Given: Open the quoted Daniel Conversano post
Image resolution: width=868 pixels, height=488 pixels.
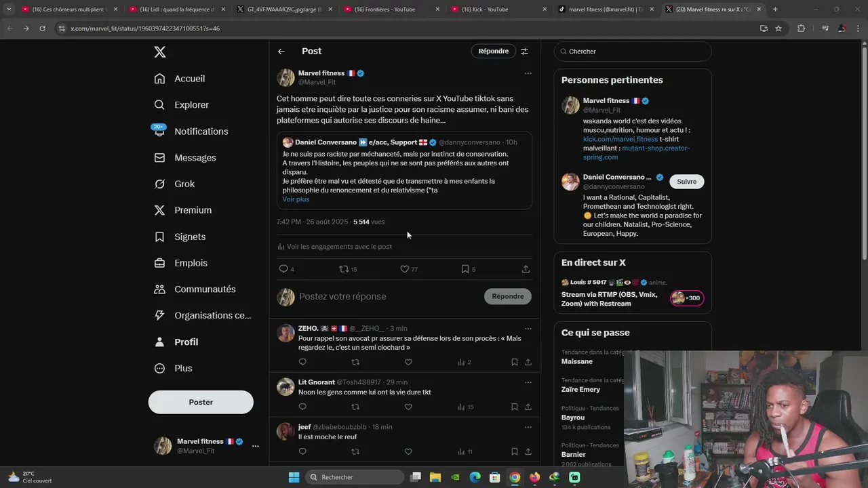Looking at the screenshot, I should click(x=404, y=169).
